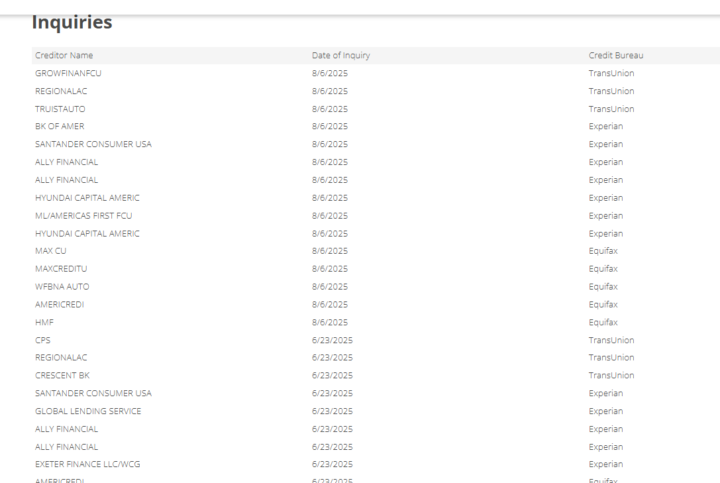Viewport: 720px width, 483px height.
Task: Click the CPS creditor name
Action: pos(43,340)
